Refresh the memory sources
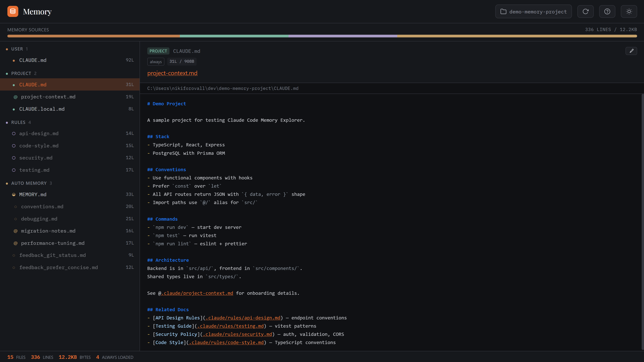This screenshot has height=362, width=644. pyautogui.click(x=585, y=11)
